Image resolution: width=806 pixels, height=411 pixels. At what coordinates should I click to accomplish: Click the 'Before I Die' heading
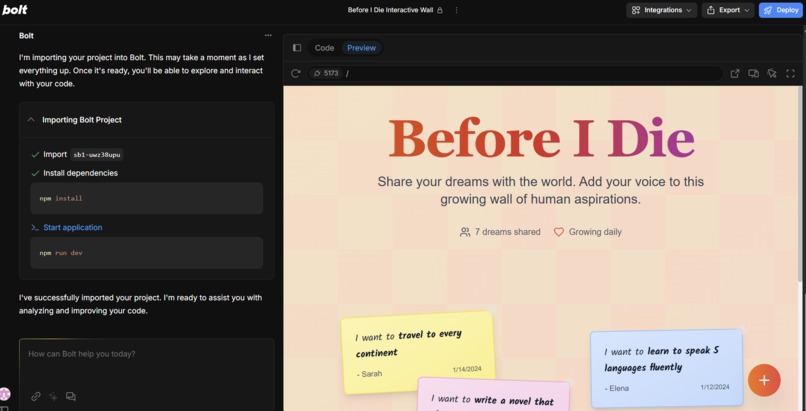click(541, 139)
